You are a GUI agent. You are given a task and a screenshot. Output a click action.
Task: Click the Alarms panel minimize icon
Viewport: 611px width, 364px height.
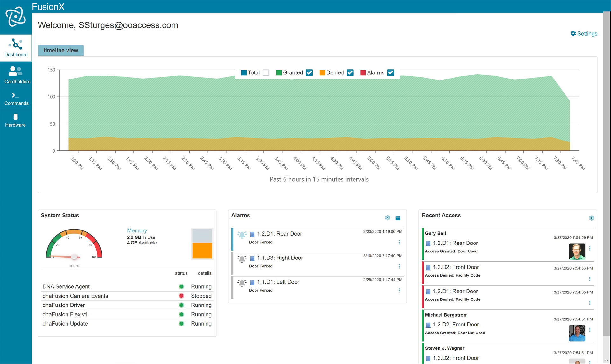[x=397, y=218]
